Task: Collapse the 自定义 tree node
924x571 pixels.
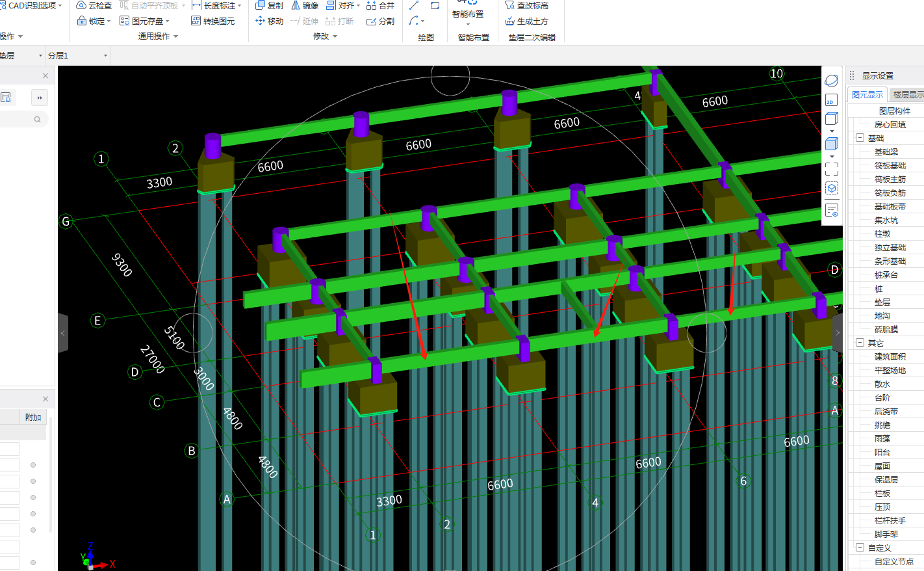Action: pyautogui.click(x=860, y=548)
